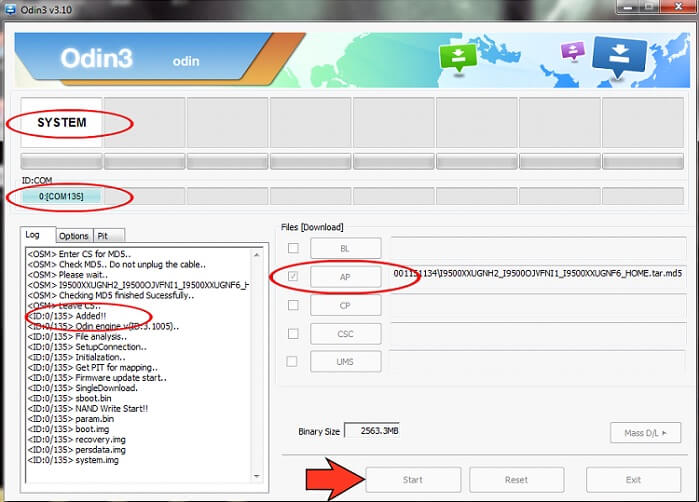699x502 pixels.
Task: Click the green download bubble icon in banner
Action: point(458,58)
